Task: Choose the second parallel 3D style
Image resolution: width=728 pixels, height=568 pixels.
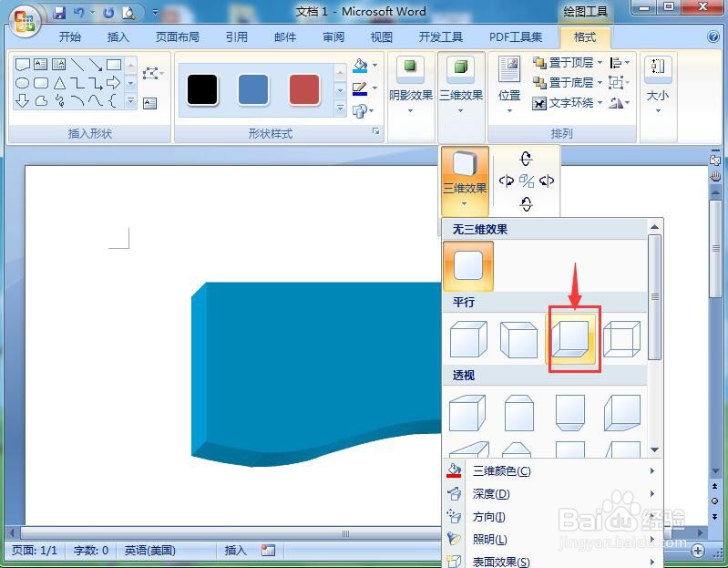Action: tap(518, 339)
